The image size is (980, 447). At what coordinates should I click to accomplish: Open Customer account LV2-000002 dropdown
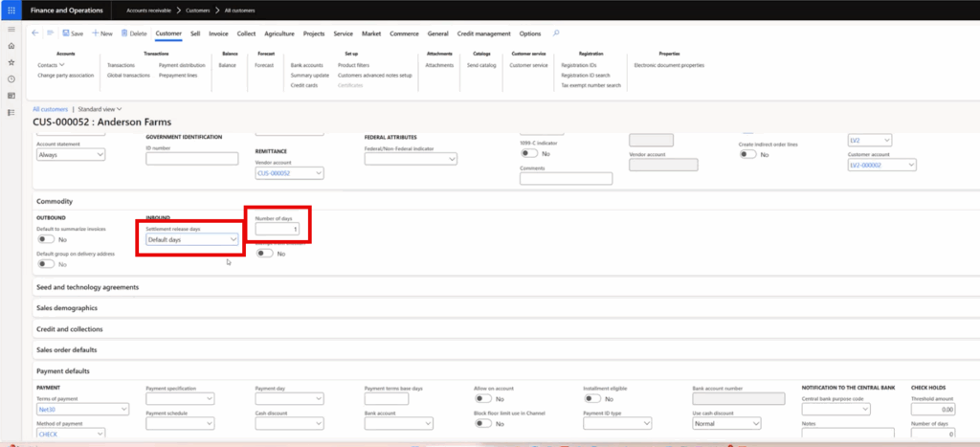click(881, 165)
